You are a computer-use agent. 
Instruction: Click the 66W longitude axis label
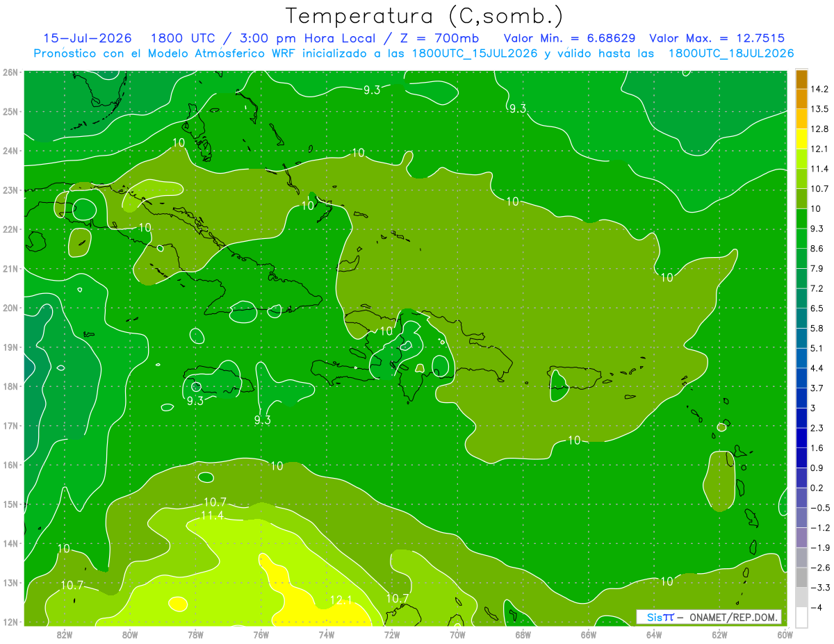coord(588,634)
